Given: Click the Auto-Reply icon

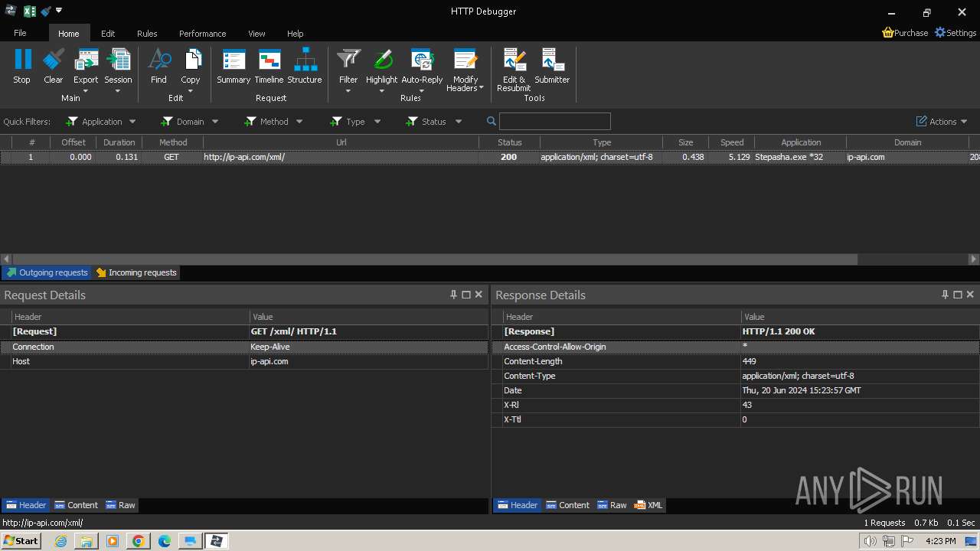Looking at the screenshot, I should [422, 60].
